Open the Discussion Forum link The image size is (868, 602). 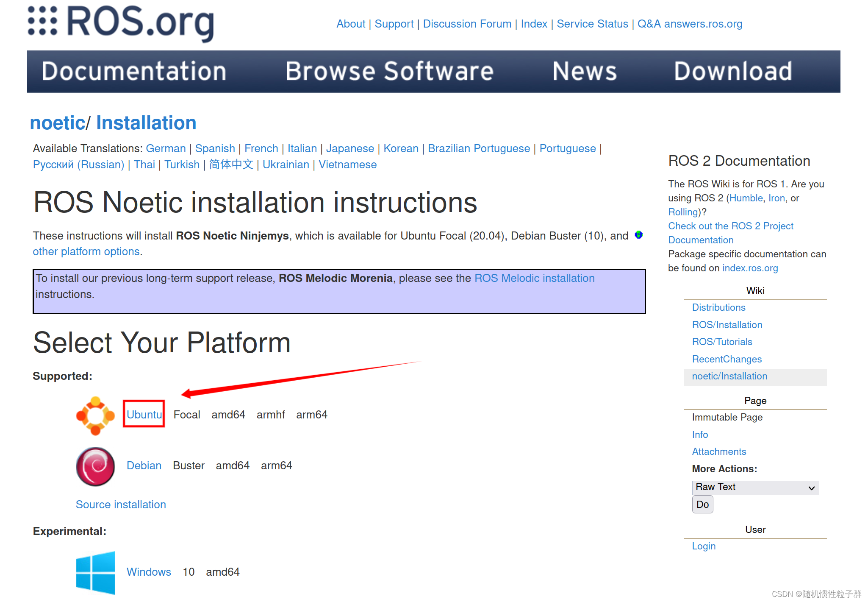pos(467,24)
